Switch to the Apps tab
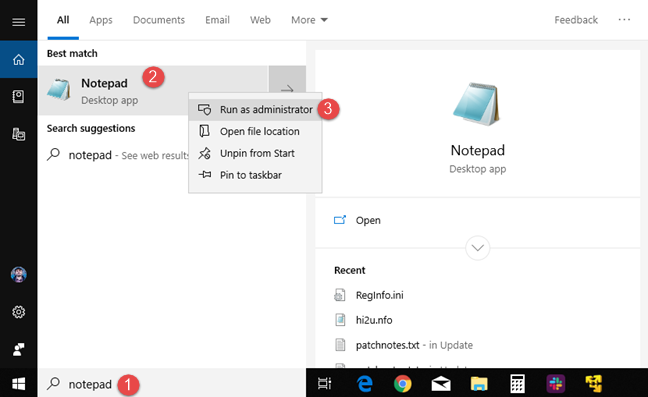The width and height of the screenshot is (648, 397). [101, 20]
